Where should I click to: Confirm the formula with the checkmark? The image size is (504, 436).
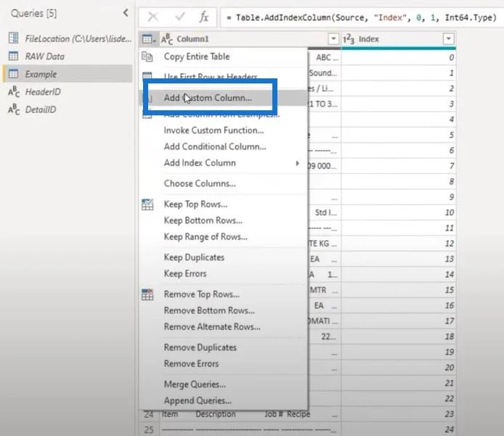pyautogui.click(x=180, y=17)
